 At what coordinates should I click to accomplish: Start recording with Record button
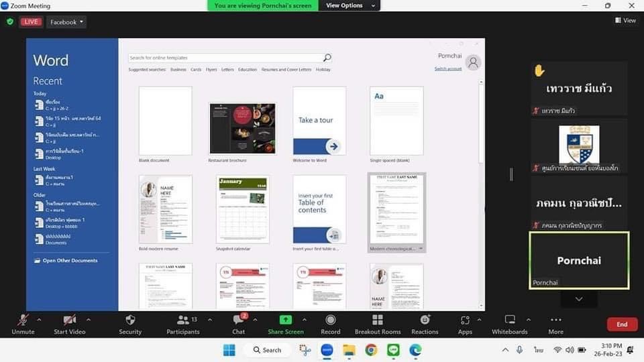click(x=330, y=320)
